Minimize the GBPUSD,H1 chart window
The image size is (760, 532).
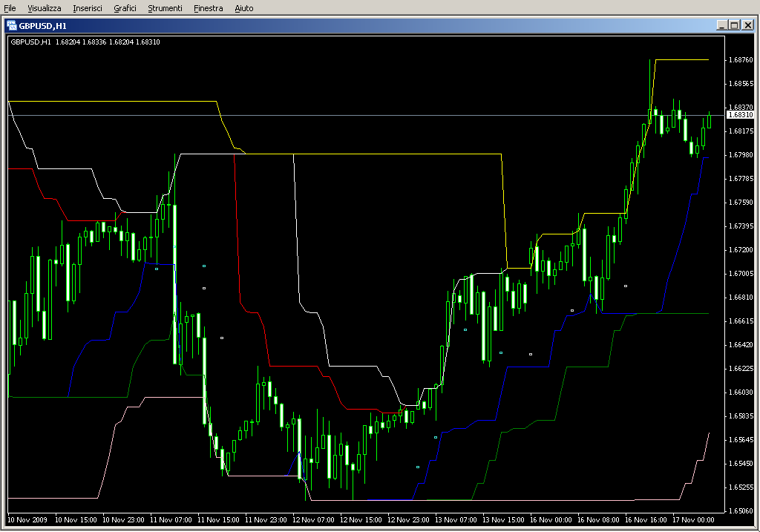click(x=721, y=25)
